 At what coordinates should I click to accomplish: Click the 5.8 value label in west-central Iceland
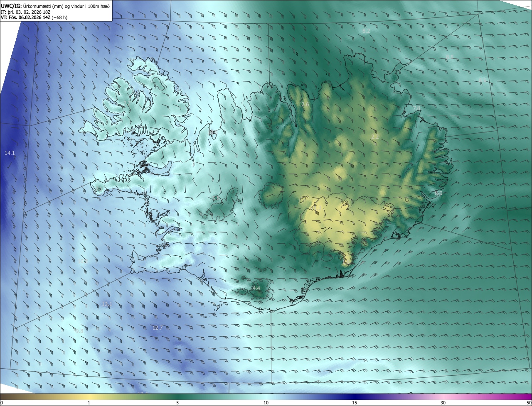coord(216,198)
